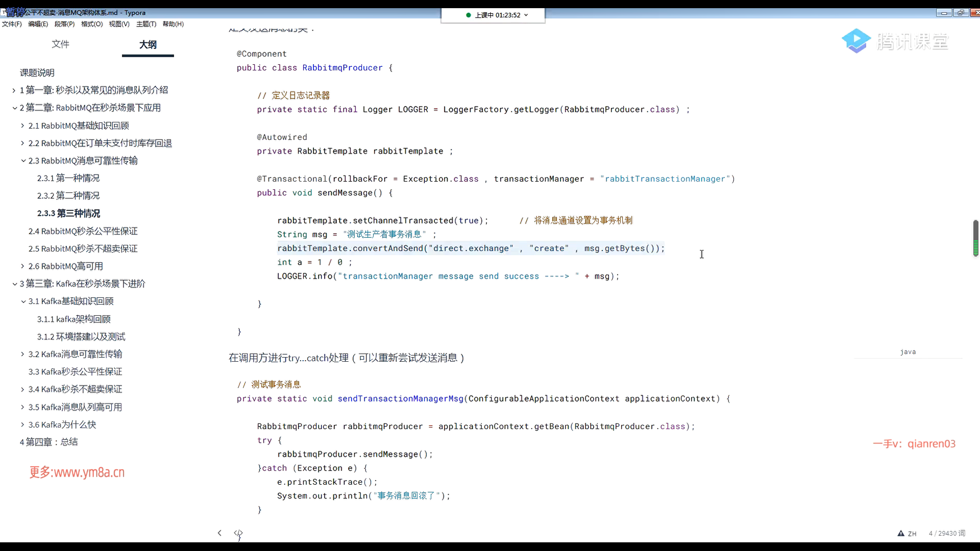Viewport: 980px width, 551px height.
Task: Restore down the Typora window
Action: tap(961, 13)
